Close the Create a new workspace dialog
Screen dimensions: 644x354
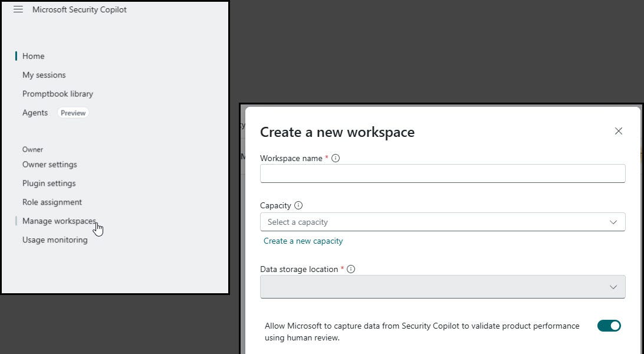pyautogui.click(x=619, y=131)
